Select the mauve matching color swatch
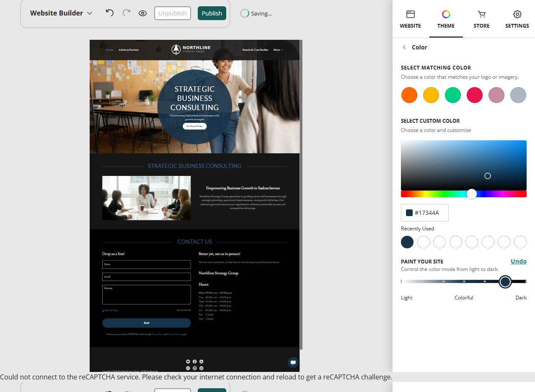Viewport: 535px width, 392px height. pyautogui.click(x=496, y=95)
